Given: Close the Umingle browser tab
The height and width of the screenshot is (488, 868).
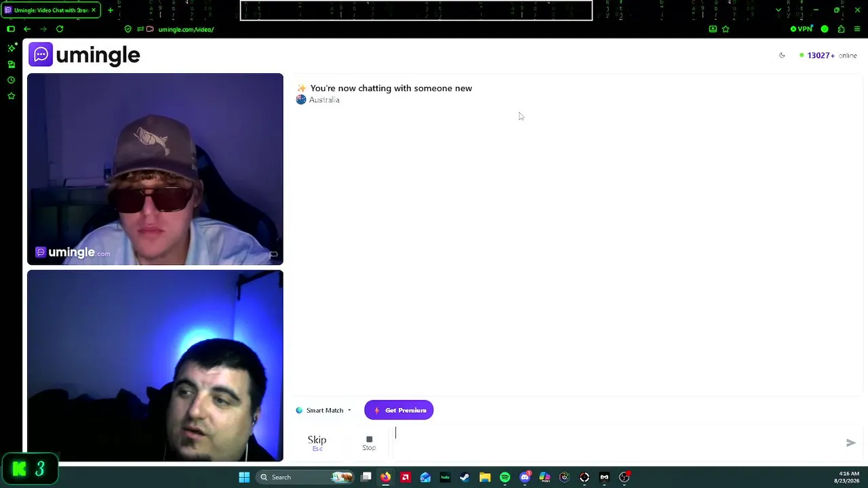Looking at the screenshot, I should pos(94,10).
